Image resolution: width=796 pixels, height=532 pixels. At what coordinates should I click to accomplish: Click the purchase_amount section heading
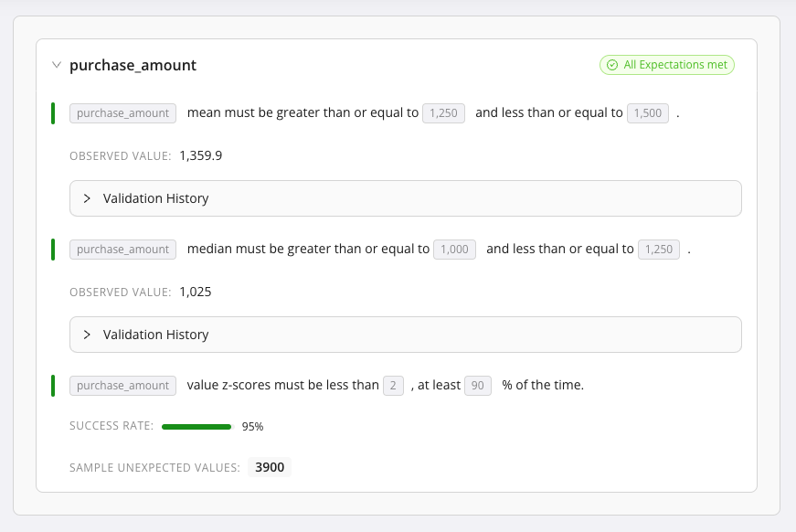click(x=133, y=65)
